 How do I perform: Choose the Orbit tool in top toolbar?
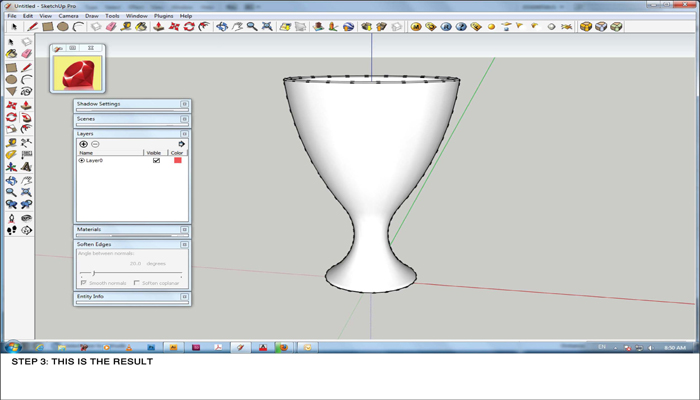222,27
